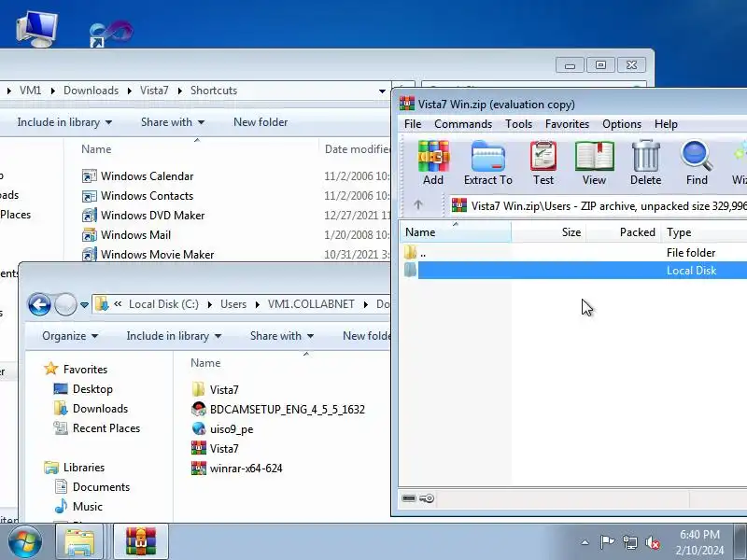Screen dimensions: 747x560
Task: Select BDCAMSETUP_ENG_4_5_5_1632 installer file
Action: pyautogui.click(x=278, y=410)
